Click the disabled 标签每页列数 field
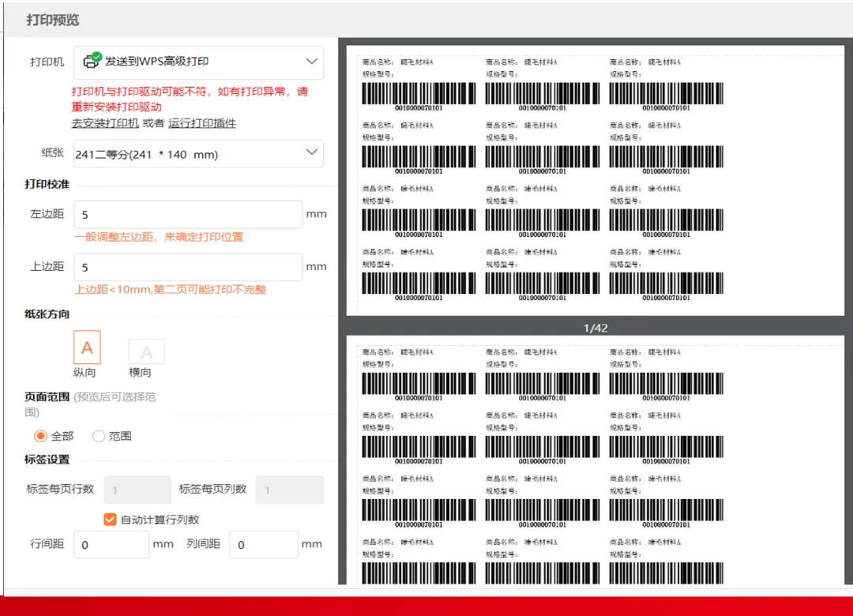 pos(290,490)
